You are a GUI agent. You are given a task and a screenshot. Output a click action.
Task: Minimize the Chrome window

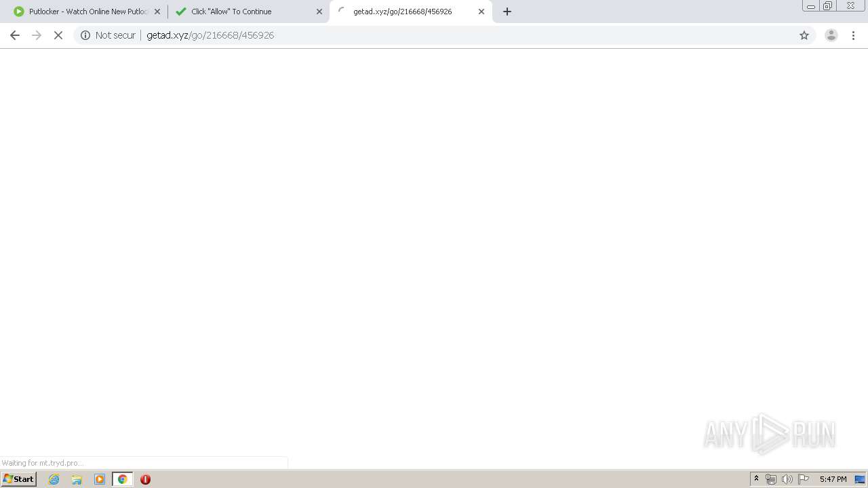click(x=811, y=5)
